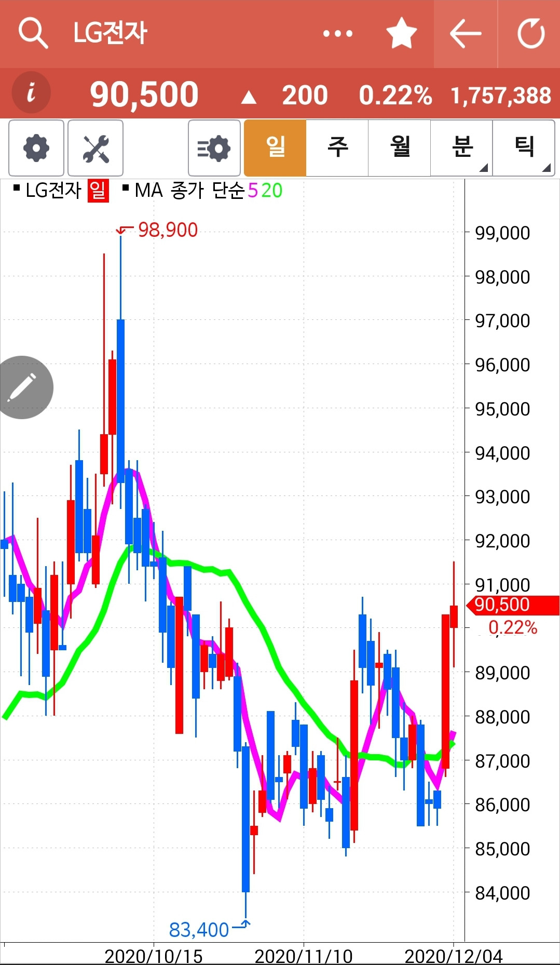The image size is (560, 965).
Task: Open stock info with the i icon
Action: point(31,92)
